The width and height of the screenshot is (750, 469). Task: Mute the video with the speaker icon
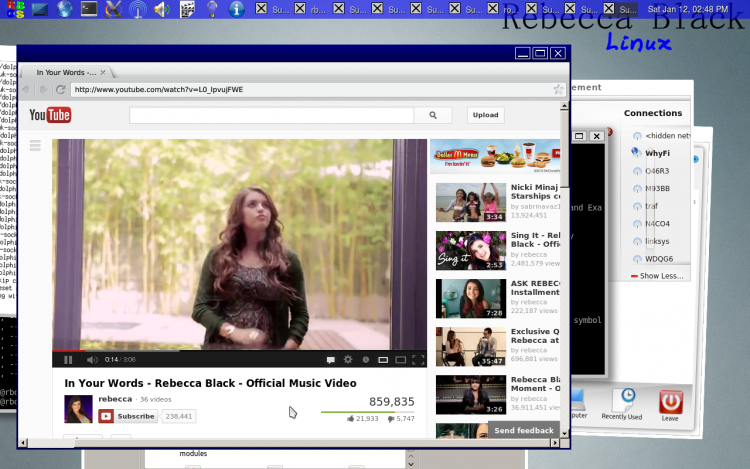(92, 360)
